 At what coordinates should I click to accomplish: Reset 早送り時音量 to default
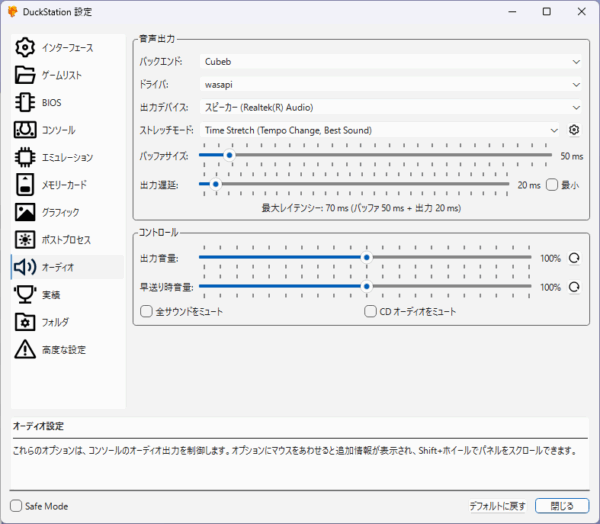[574, 287]
